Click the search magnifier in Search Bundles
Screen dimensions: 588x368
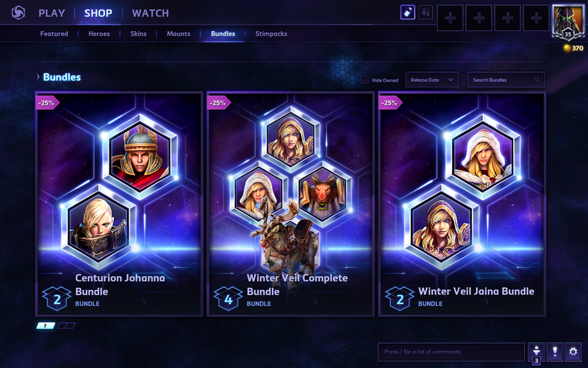(537, 79)
